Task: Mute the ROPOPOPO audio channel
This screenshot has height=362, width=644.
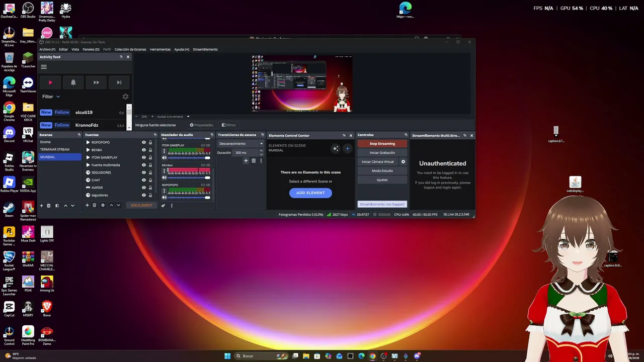Action: coord(164,198)
